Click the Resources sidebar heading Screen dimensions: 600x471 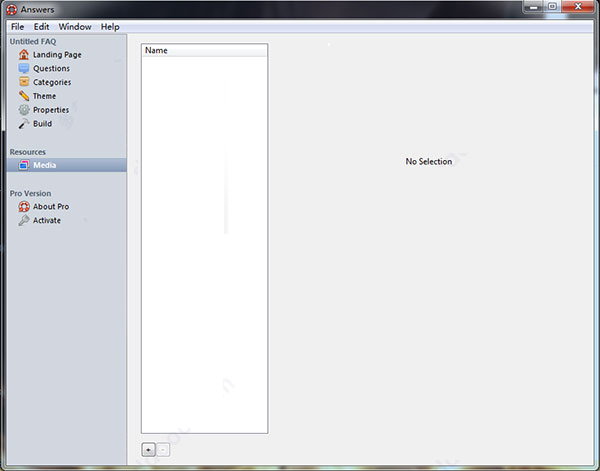[28, 152]
